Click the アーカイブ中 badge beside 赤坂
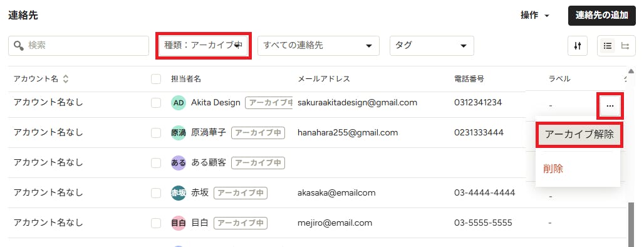This screenshot has height=247, width=644. pos(241,192)
